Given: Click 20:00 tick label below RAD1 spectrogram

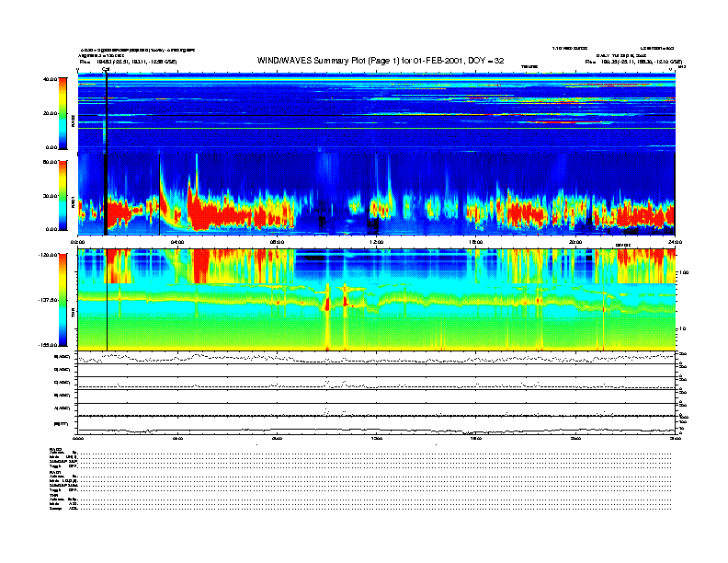Looking at the screenshot, I should (x=575, y=242).
